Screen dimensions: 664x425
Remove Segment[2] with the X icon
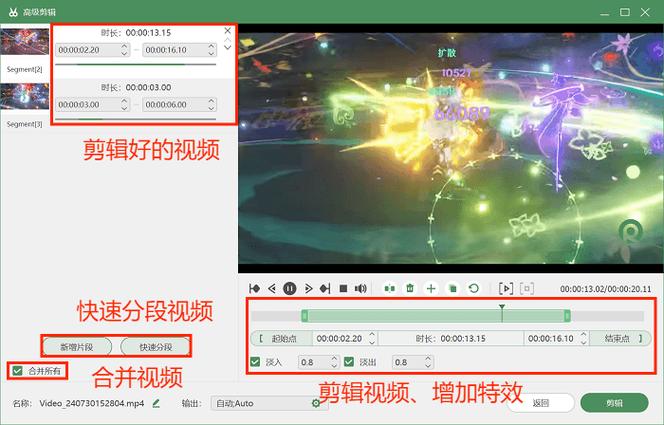tap(227, 30)
